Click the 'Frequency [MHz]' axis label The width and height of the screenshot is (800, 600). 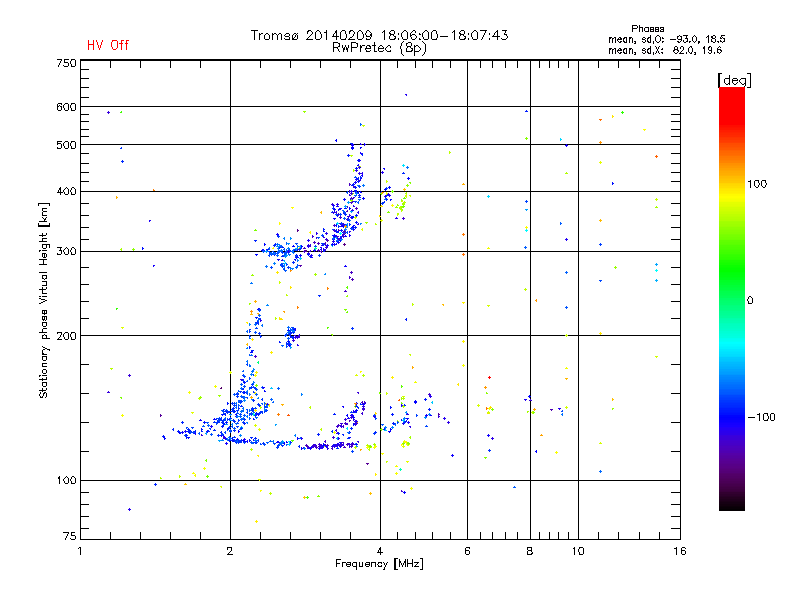tap(379, 564)
